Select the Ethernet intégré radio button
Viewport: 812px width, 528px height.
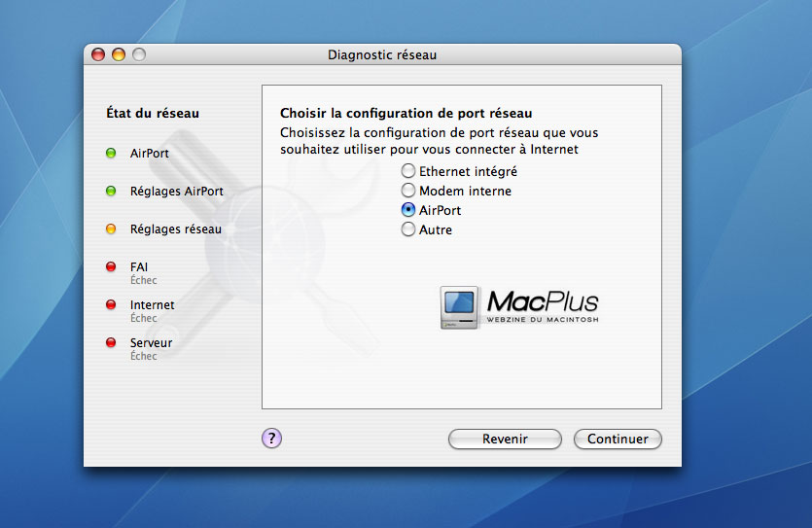point(408,171)
